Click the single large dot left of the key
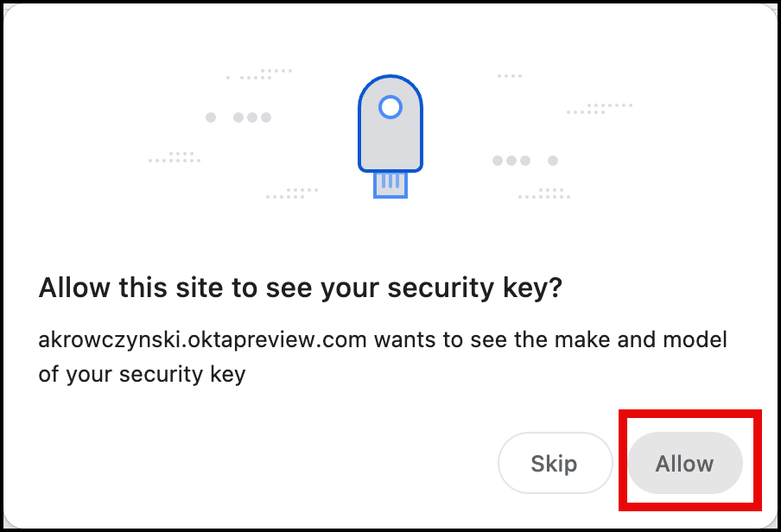Screen dimensions: 781x532 [x=211, y=117]
